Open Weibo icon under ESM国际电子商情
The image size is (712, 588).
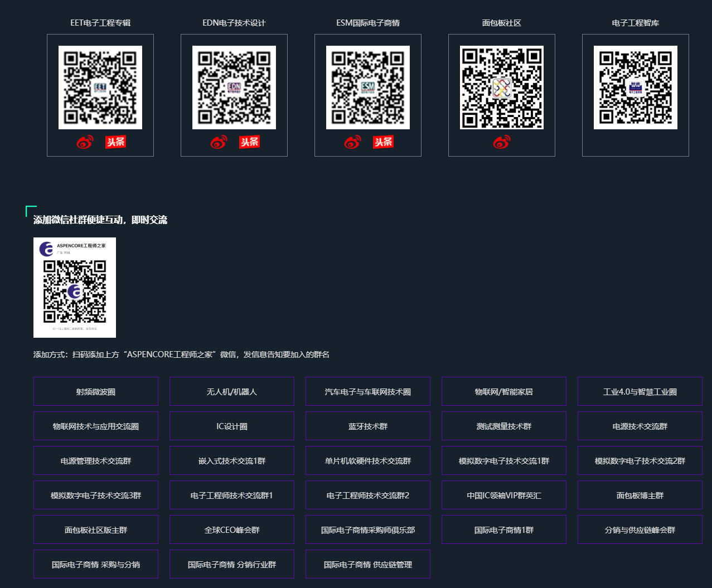pos(353,143)
